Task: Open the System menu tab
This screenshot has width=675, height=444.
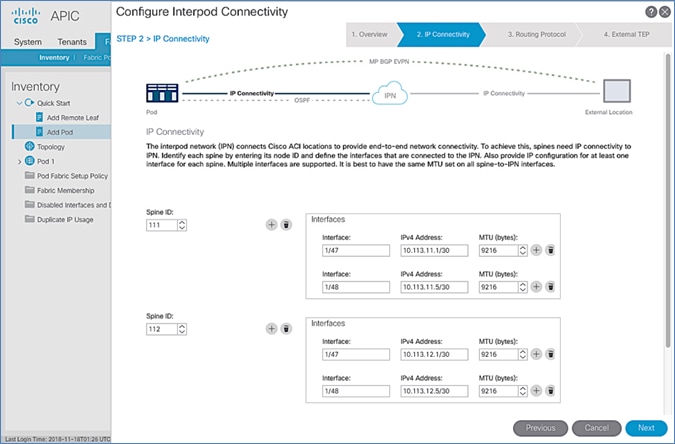Action: (x=28, y=42)
